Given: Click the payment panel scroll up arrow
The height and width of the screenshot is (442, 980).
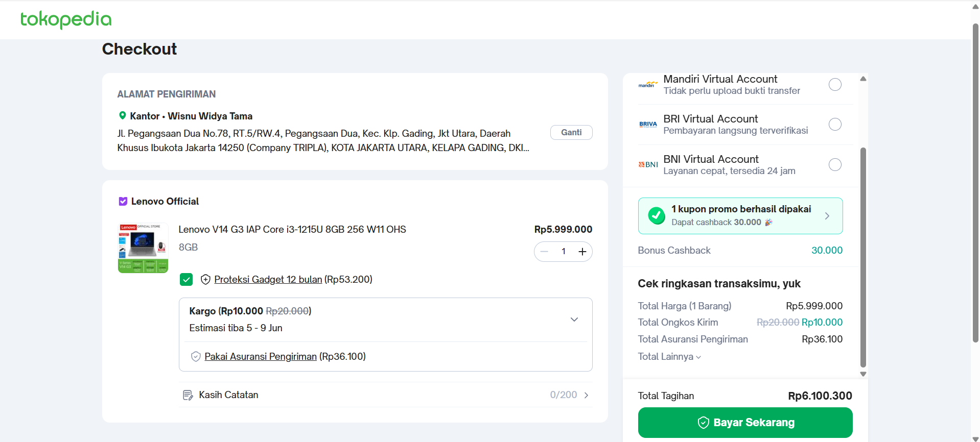Looking at the screenshot, I should [x=863, y=79].
